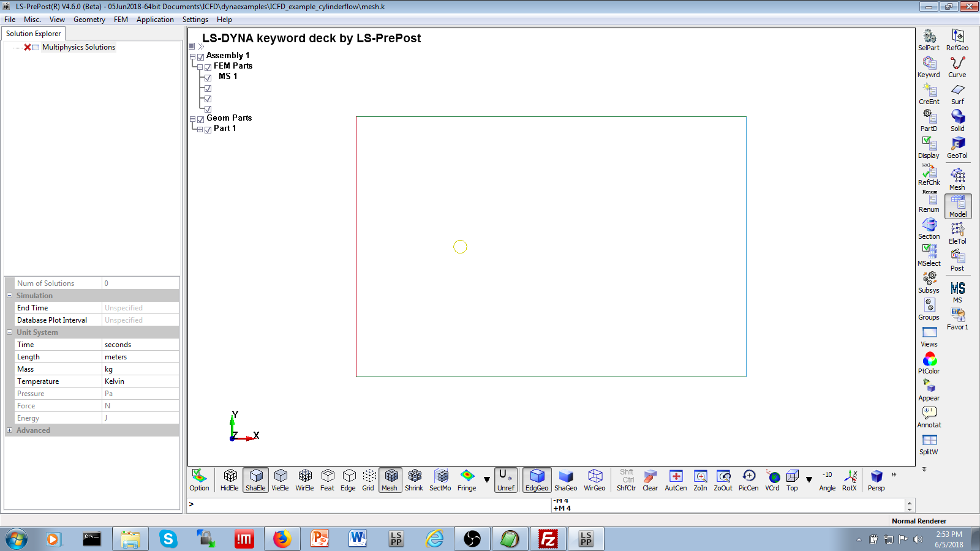Image resolution: width=980 pixels, height=551 pixels.
Task: Open Firefox from the taskbar
Action: click(282, 539)
